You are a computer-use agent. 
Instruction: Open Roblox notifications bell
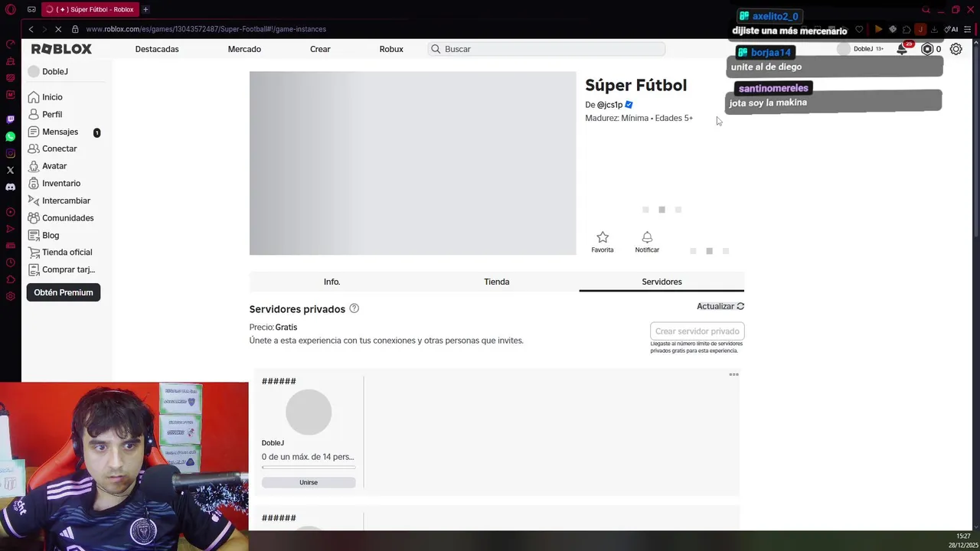[x=902, y=49]
